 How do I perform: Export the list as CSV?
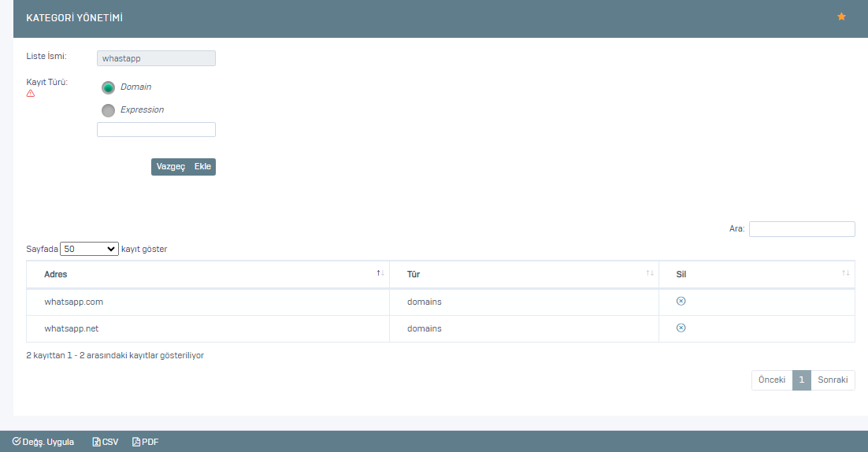click(x=106, y=442)
